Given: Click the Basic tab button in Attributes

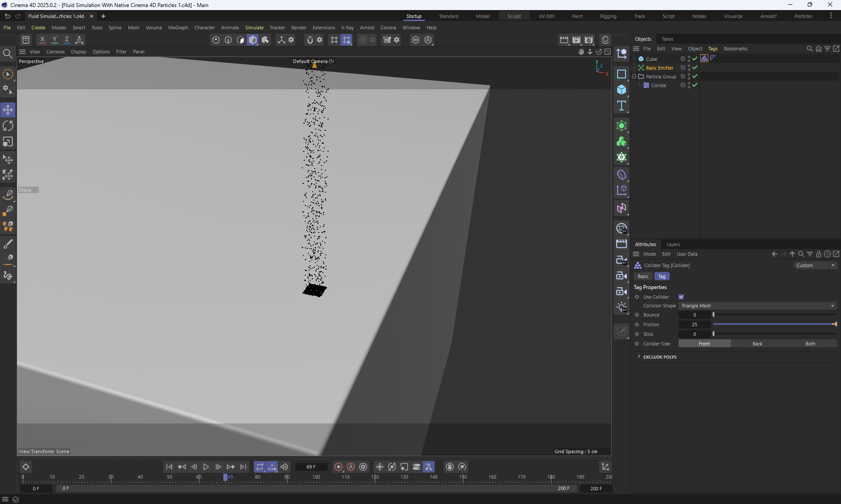Looking at the screenshot, I should point(643,276).
